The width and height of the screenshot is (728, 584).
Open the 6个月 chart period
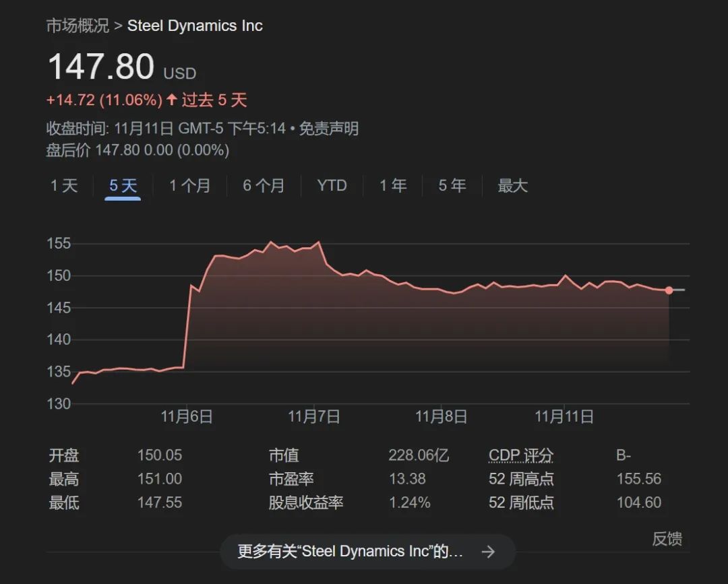[264, 186]
